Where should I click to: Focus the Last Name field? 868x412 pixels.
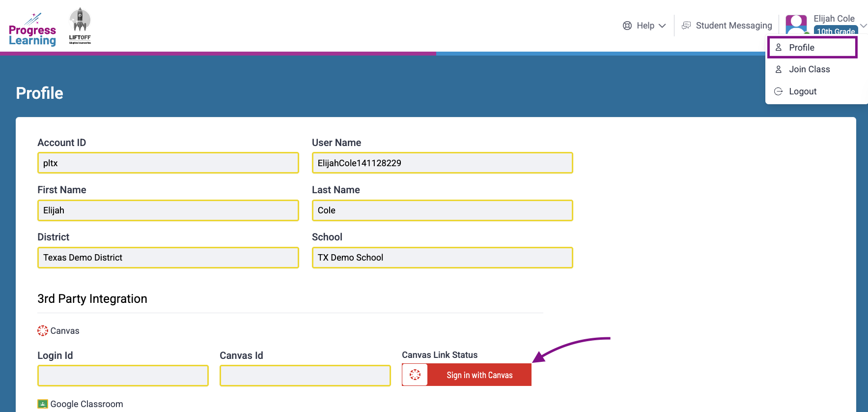click(442, 210)
